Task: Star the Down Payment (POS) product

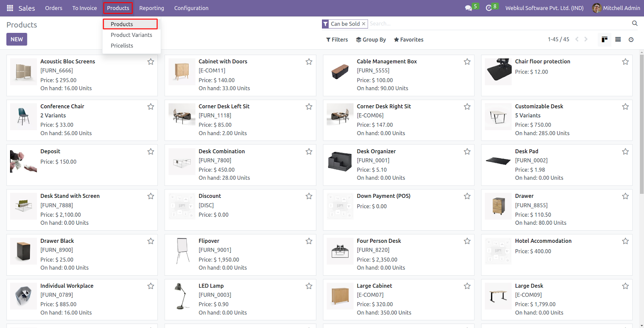Action: click(467, 196)
